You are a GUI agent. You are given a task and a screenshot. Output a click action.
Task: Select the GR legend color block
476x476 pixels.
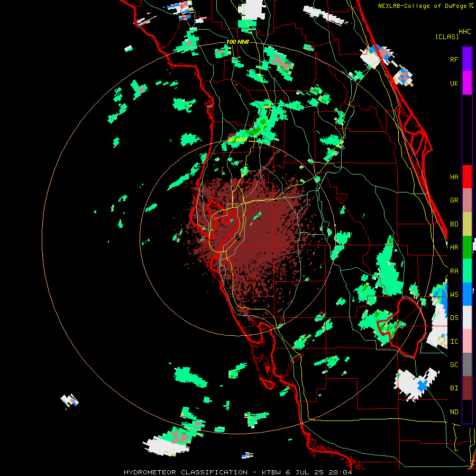click(x=467, y=200)
